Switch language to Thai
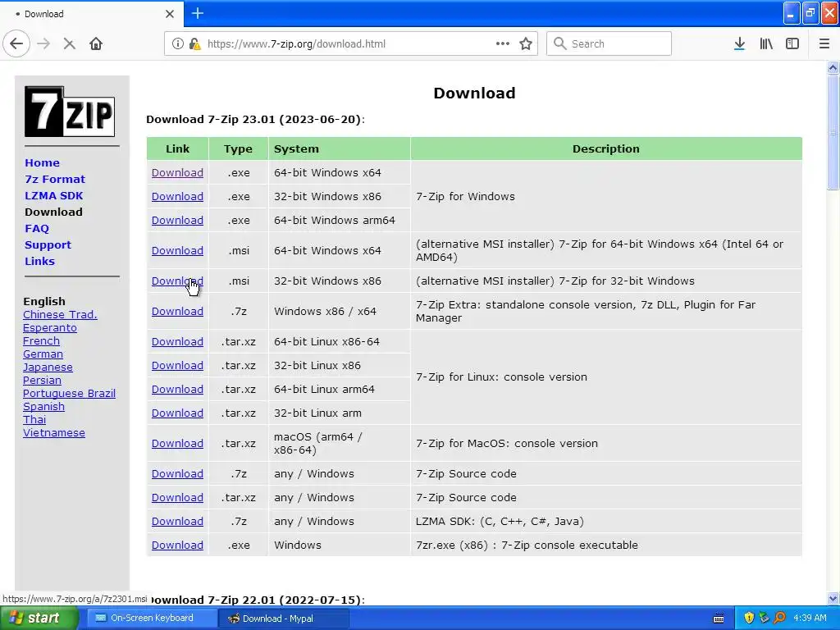This screenshot has height=630, width=840. point(34,419)
